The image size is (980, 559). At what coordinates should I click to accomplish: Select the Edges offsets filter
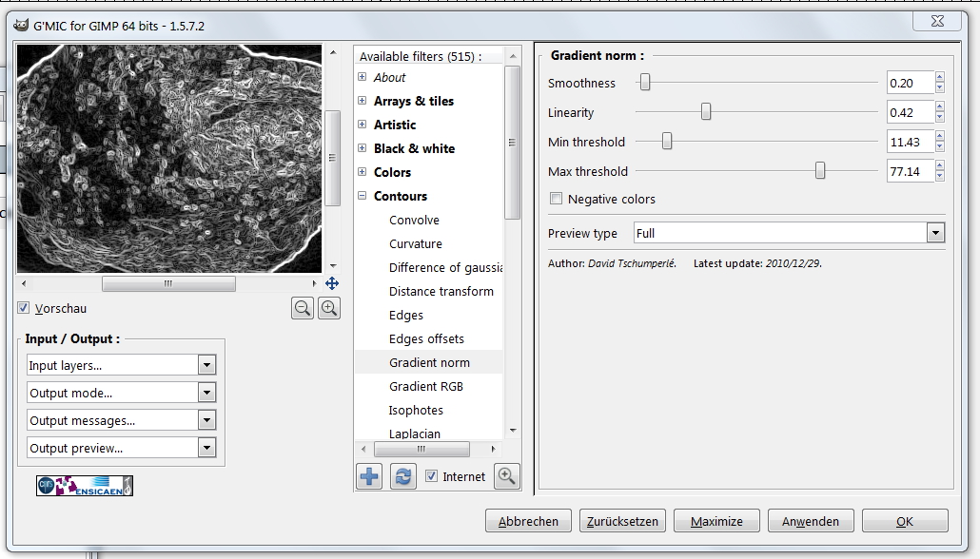click(427, 338)
